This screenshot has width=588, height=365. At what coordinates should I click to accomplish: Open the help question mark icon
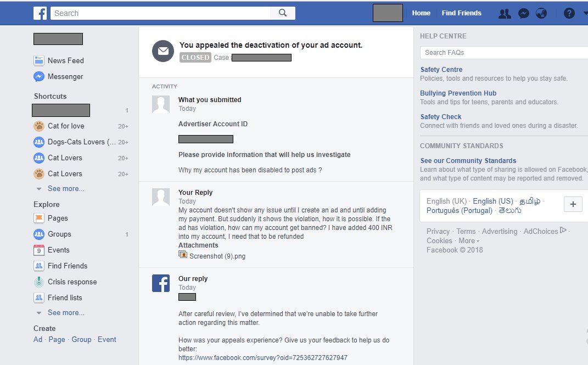pos(569,14)
